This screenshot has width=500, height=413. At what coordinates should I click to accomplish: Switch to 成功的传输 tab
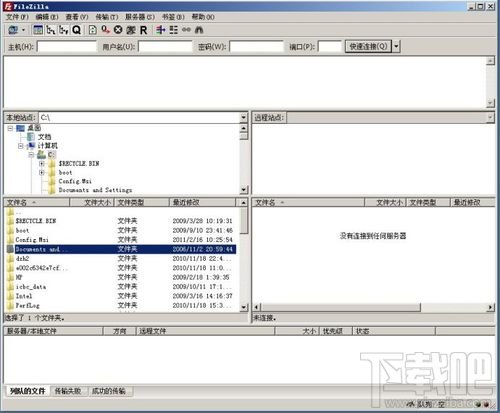click(109, 391)
